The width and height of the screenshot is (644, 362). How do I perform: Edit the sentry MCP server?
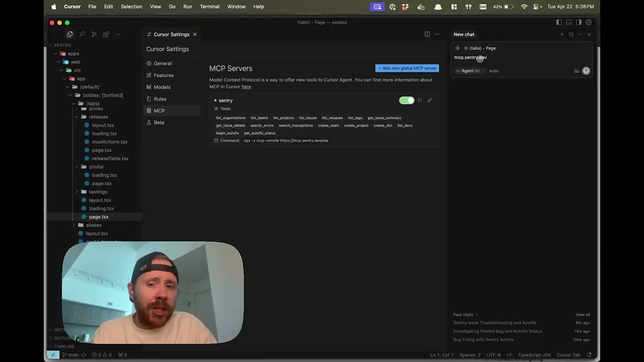point(430,101)
